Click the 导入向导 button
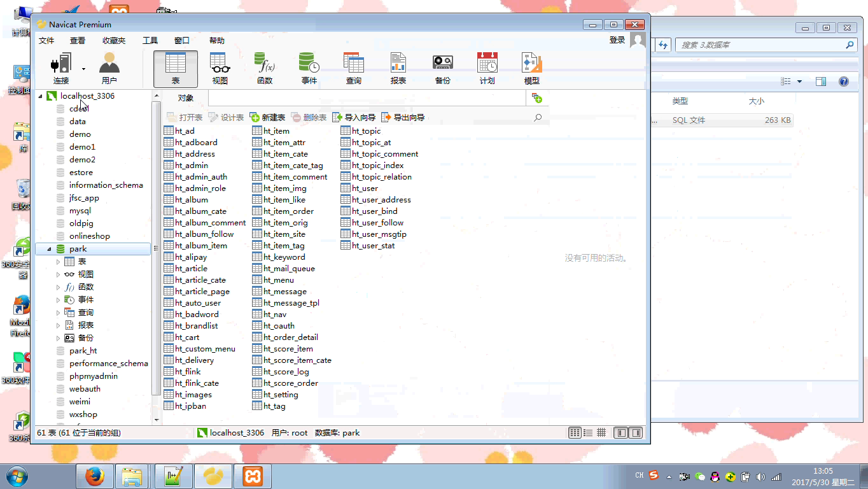 tap(354, 117)
